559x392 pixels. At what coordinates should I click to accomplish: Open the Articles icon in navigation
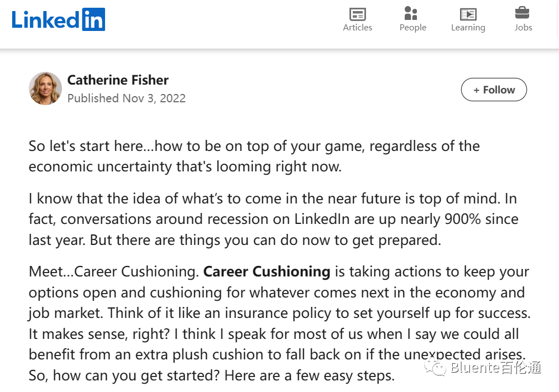click(357, 14)
